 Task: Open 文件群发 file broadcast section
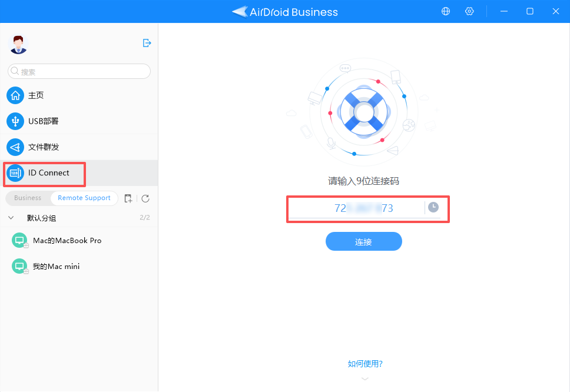tap(79, 147)
